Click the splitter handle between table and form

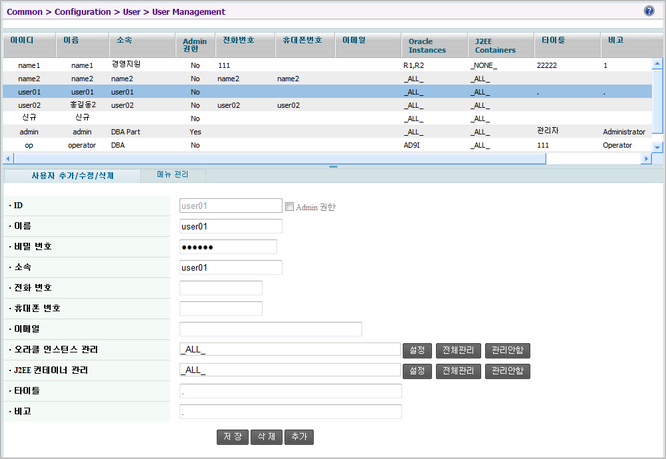pyautogui.click(x=333, y=166)
